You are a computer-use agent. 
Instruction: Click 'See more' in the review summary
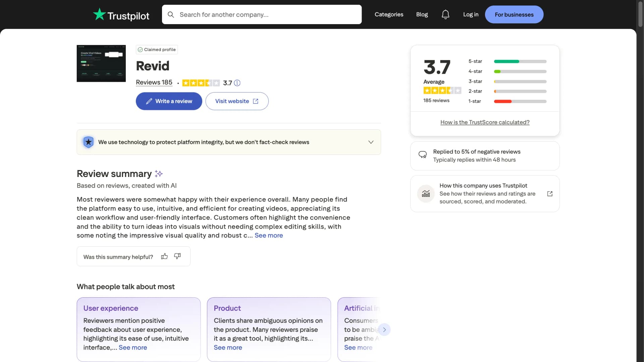[269, 235]
